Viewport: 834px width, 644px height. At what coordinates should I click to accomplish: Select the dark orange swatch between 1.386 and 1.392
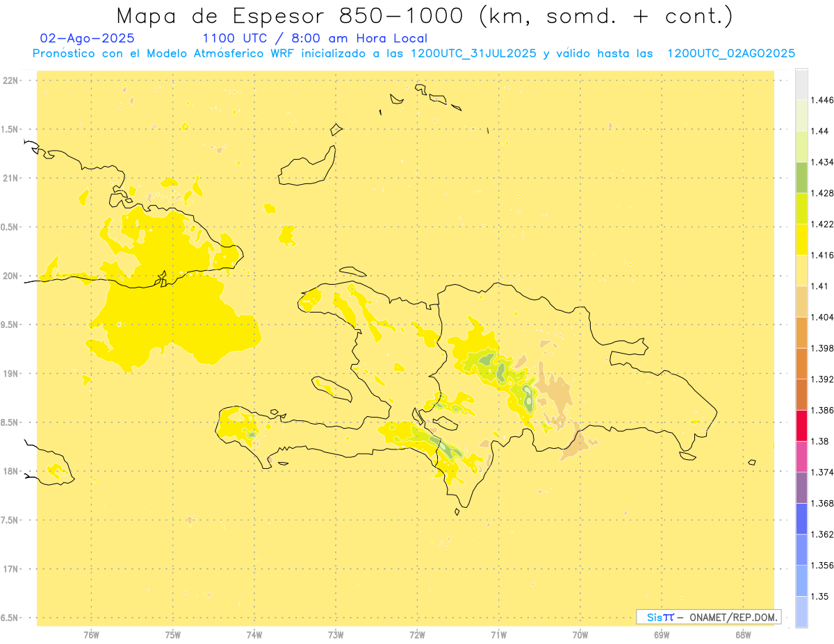[801, 395]
